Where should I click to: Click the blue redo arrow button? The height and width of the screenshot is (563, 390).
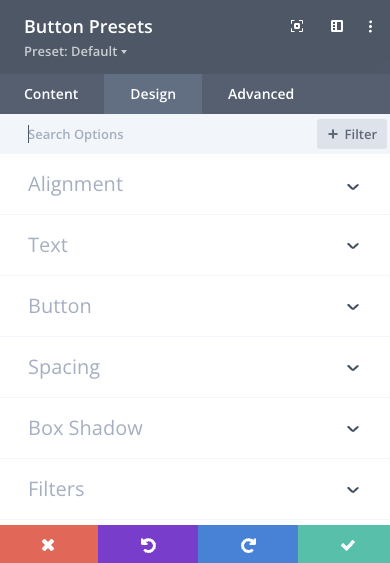click(x=248, y=544)
